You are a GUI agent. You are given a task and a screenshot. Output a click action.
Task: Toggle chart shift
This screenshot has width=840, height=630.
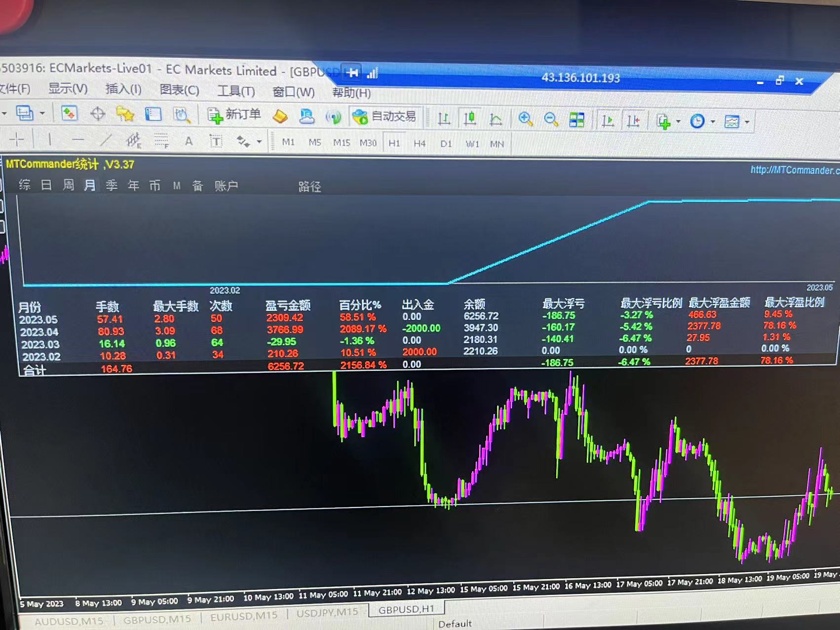point(633,120)
